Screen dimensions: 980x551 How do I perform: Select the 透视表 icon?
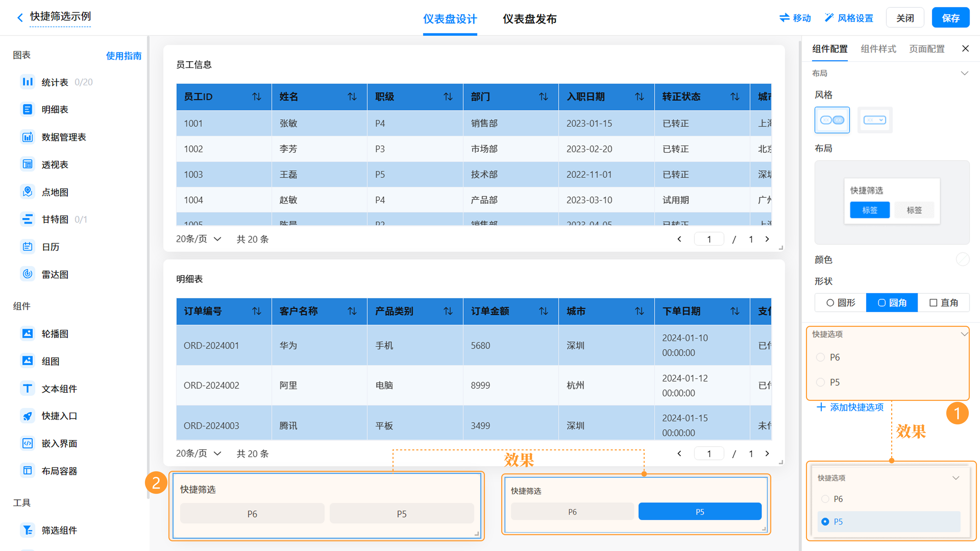pos(27,164)
